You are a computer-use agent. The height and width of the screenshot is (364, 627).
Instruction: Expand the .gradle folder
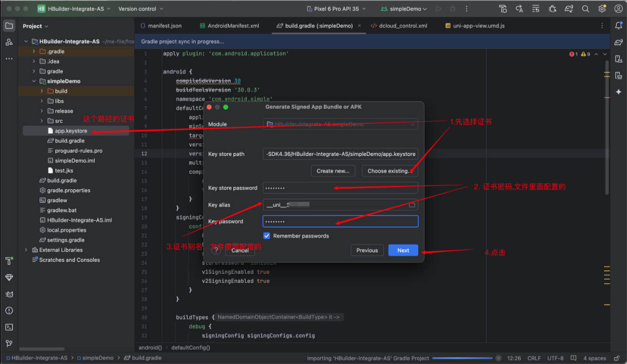point(34,51)
